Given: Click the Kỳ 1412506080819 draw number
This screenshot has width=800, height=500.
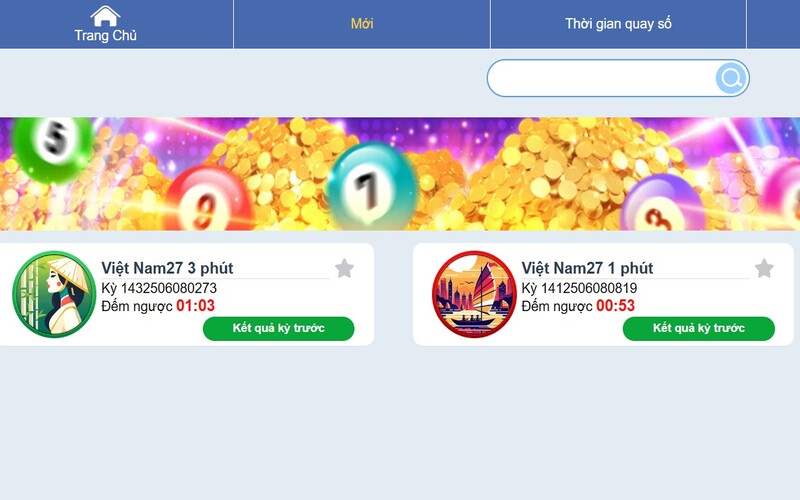Looking at the screenshot, I should (x=579, y=288).
